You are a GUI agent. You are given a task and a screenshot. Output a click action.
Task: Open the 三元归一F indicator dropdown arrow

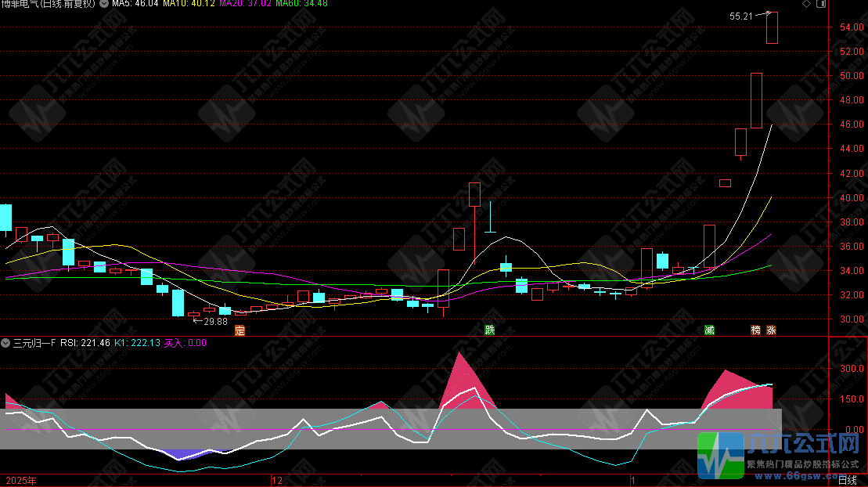[x=5, y=343]
